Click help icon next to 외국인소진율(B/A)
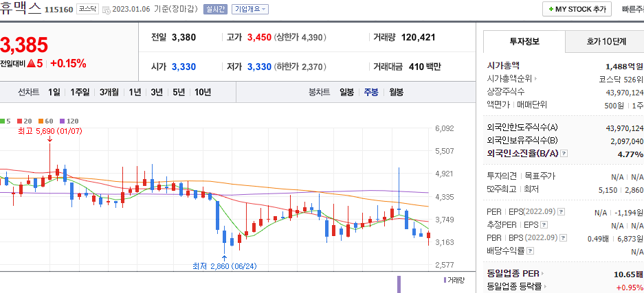 [x=564, y=154]
